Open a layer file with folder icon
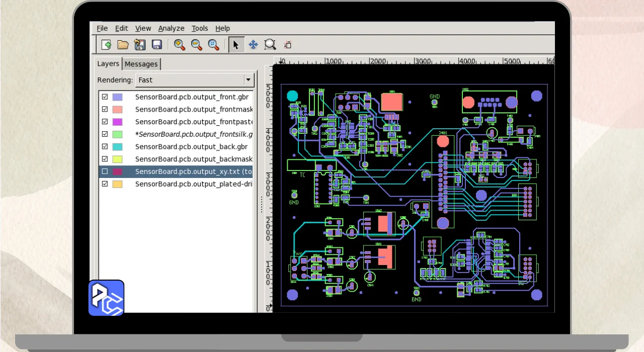Image resolution: width=644 pixels, height=352 pixels. [123, 45]
